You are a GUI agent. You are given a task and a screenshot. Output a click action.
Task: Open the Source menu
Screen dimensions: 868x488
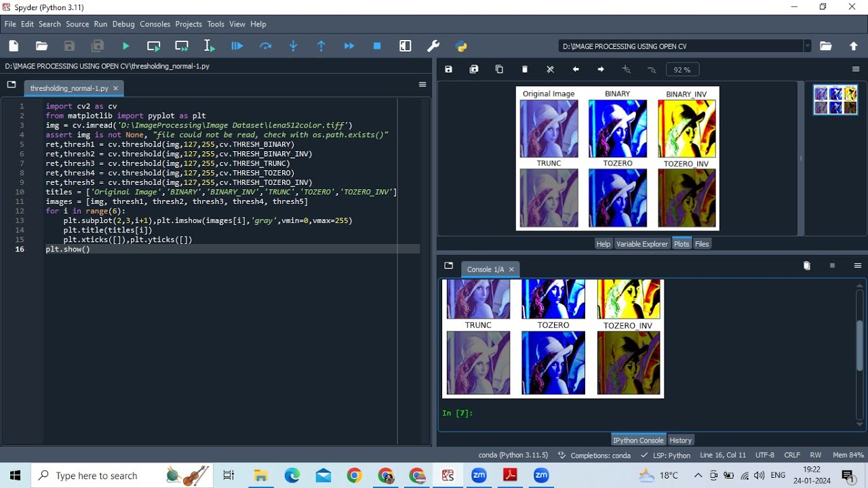point(77,24)
